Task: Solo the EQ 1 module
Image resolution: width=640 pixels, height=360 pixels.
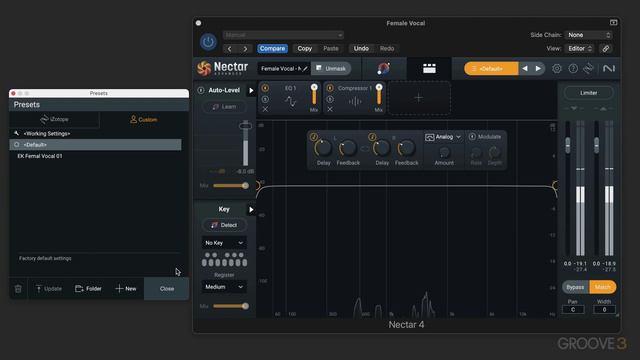Action: 265,99
